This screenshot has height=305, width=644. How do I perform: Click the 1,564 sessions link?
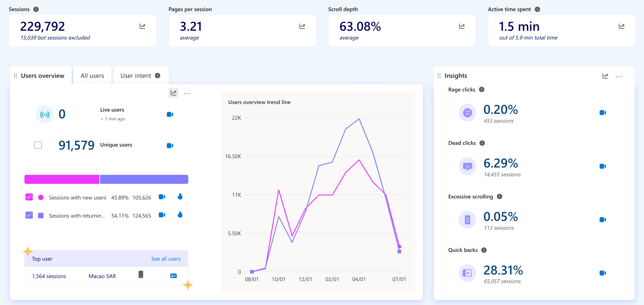point(49,276)
